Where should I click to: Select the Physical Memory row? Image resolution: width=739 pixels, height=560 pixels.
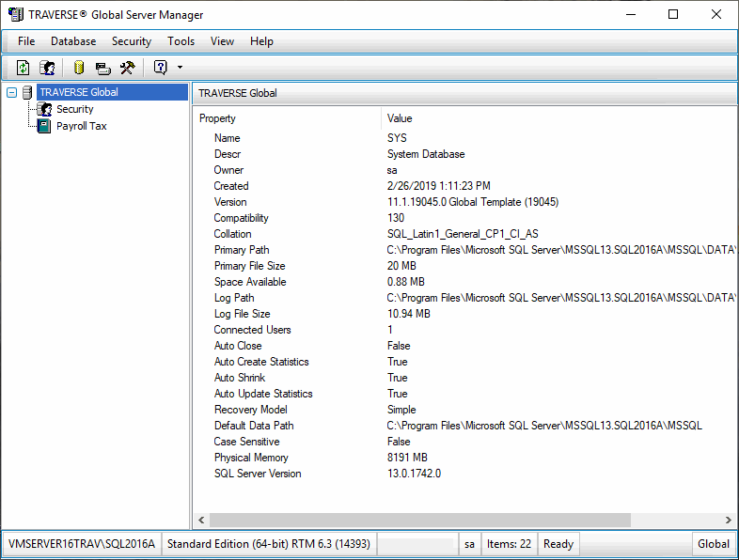(x=464, y=458)
